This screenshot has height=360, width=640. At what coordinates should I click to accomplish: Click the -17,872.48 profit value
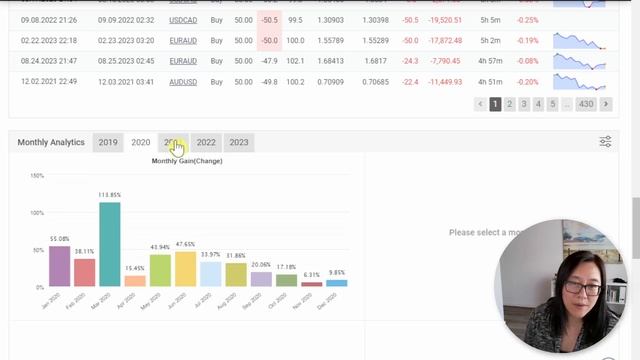point(445,40)
